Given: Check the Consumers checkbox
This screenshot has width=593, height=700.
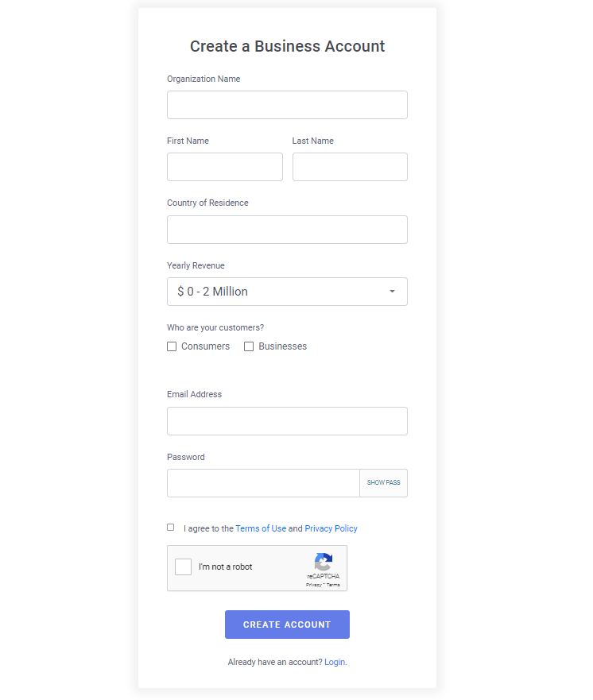Looking at the screenshot, I should coord(172,346).
